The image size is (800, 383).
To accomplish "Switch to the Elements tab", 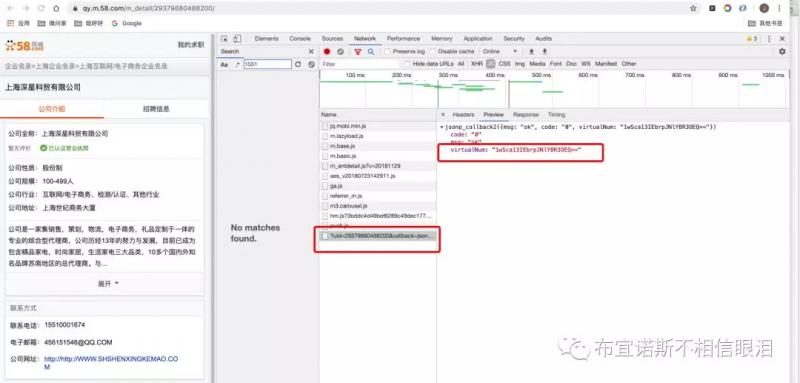I will coord(266,39).
